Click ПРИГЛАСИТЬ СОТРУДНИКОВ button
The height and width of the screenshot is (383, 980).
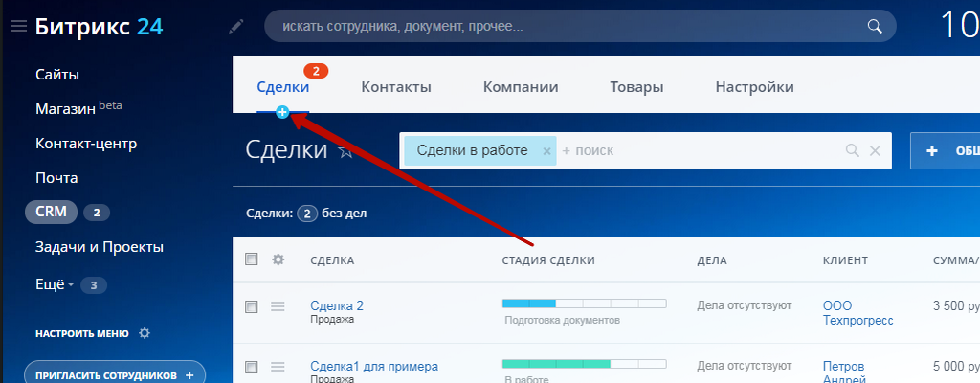click(x=115, y=375)
